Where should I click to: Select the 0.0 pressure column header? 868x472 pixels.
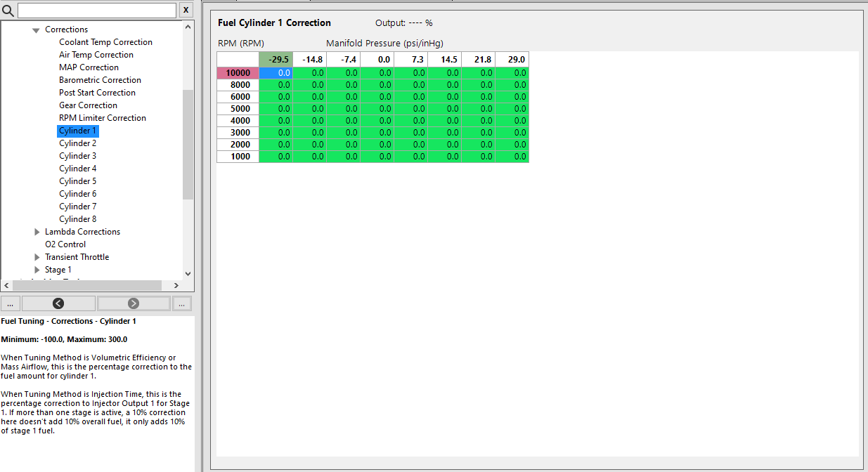pos(377,60)
